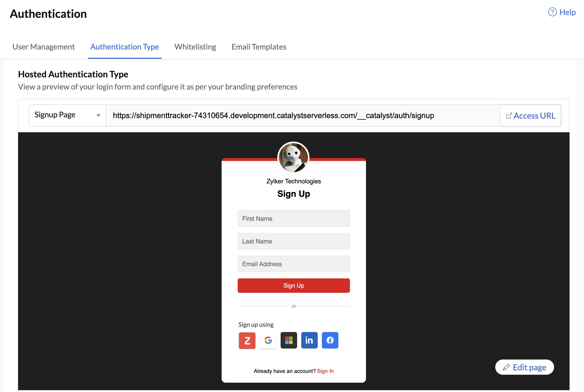Click Access URL to open signup page
Viewport: 584px width, 392px height.
tap(535, 116)
